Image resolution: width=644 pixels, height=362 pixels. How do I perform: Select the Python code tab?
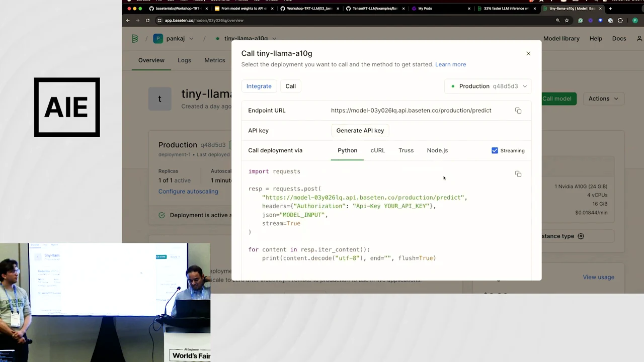(347, 150)
